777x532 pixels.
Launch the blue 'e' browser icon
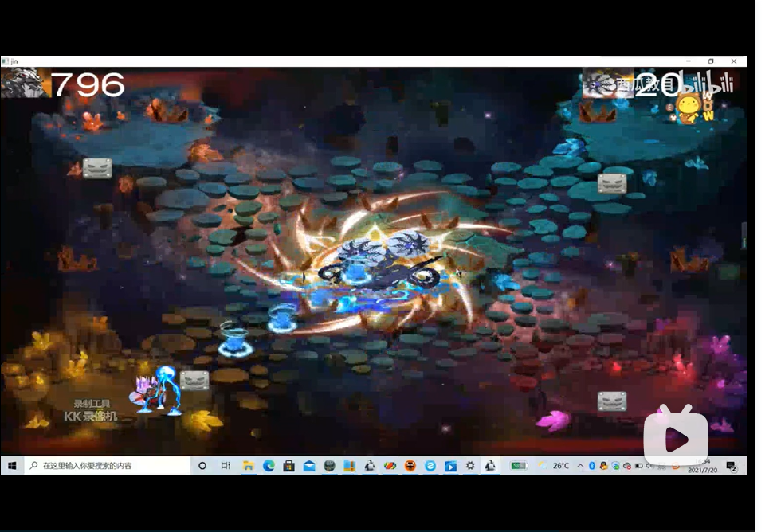point(430,466)
